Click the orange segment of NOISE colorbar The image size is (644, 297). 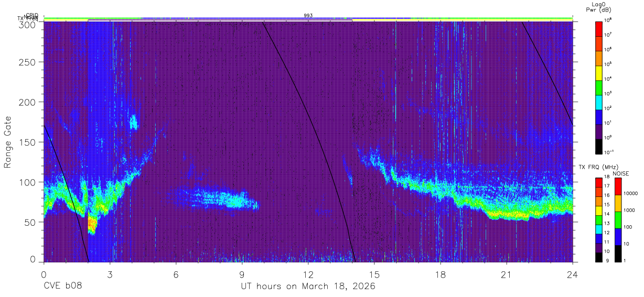click(x=617, y=203)
